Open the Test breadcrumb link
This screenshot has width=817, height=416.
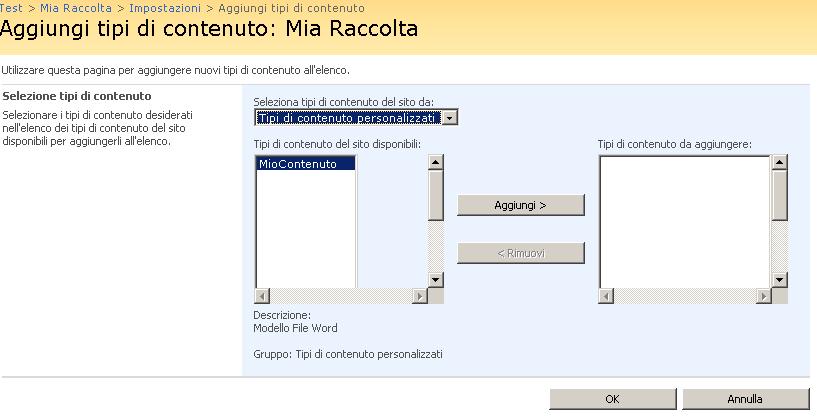(x=11, y=8)
